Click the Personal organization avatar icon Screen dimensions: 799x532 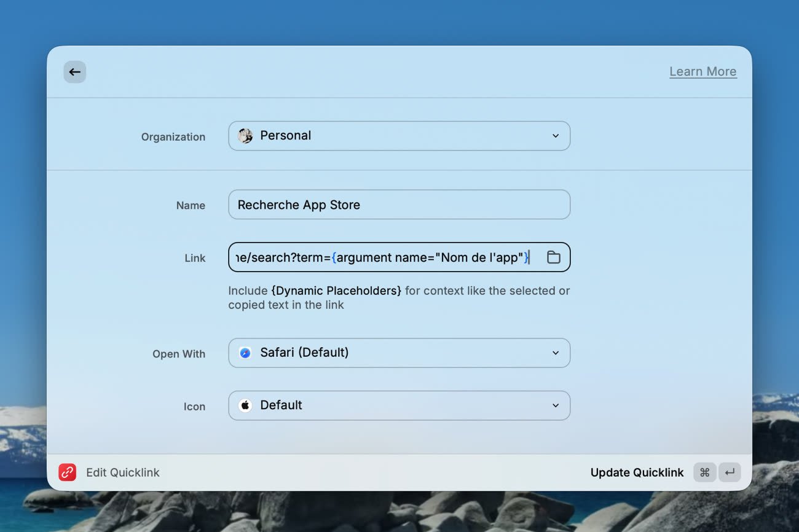[x=245, y=136]
